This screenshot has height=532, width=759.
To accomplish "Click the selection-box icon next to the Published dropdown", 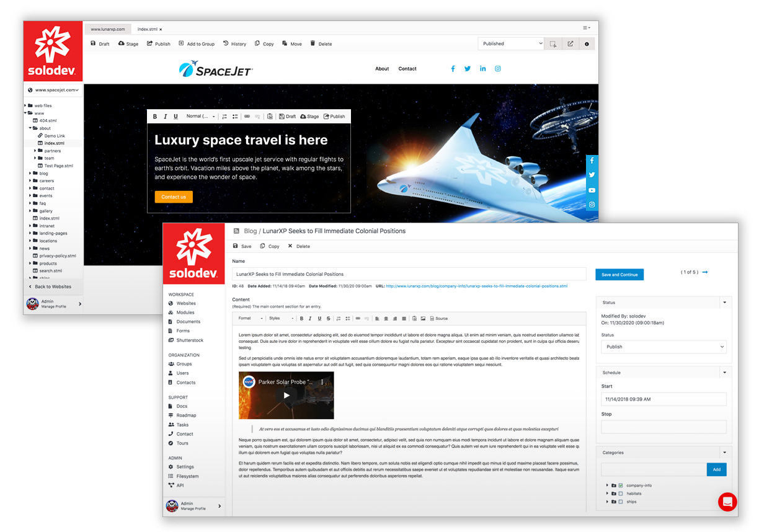I will tap(553, 44).
